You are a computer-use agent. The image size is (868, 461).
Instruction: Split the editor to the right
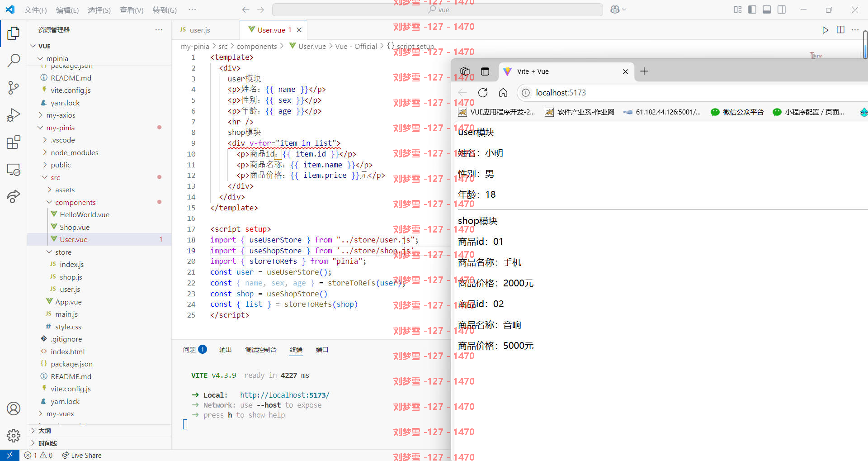coord(840,30)
